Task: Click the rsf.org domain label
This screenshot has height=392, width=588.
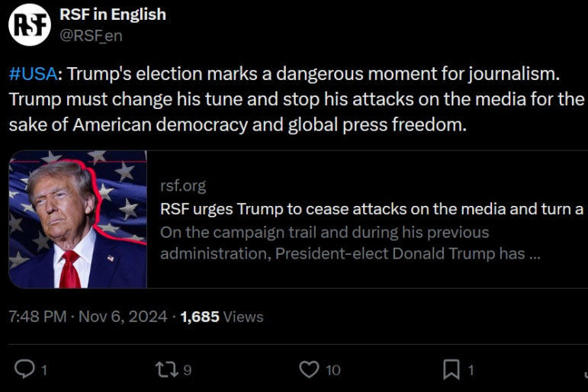Action: tap(183, 185)
